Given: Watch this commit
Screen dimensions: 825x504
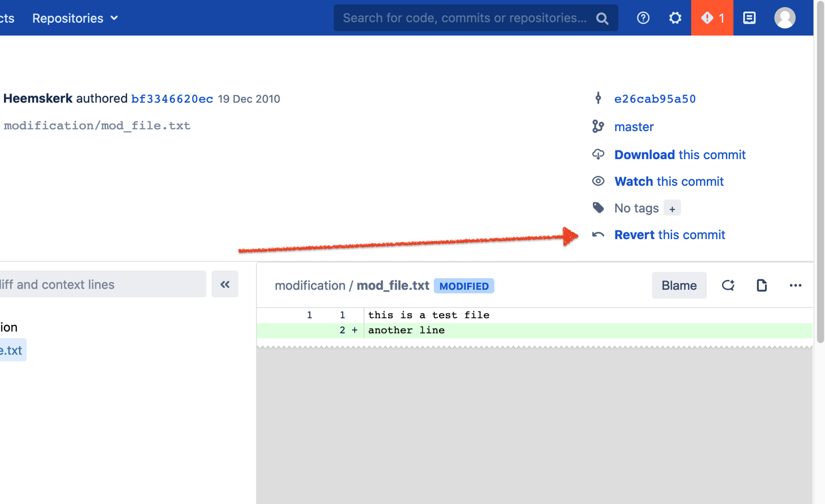Looking at the screenshot, I should pyautogui.click(x=668, y=181).
